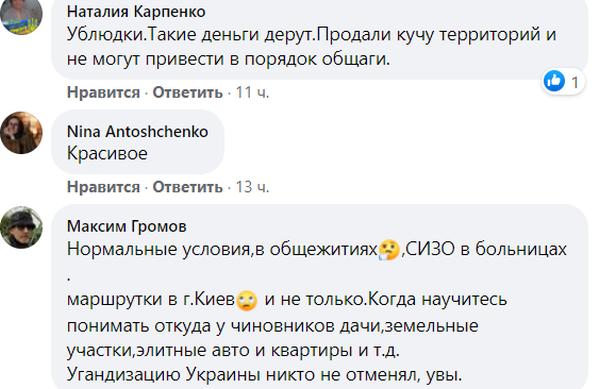The image size is (600, 389).
Task: Open the 13 ч. comment timestamp
Action: (252, 187)
